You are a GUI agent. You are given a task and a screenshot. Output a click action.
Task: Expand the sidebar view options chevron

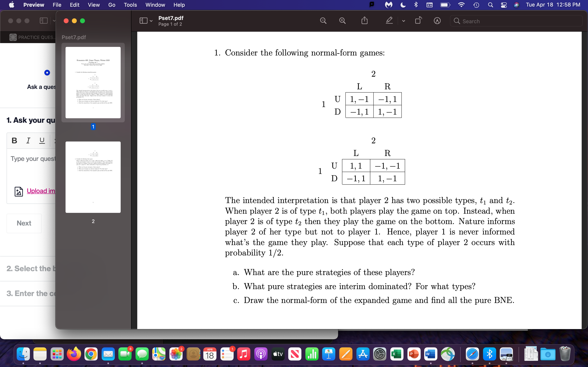[x=151, y=21]
